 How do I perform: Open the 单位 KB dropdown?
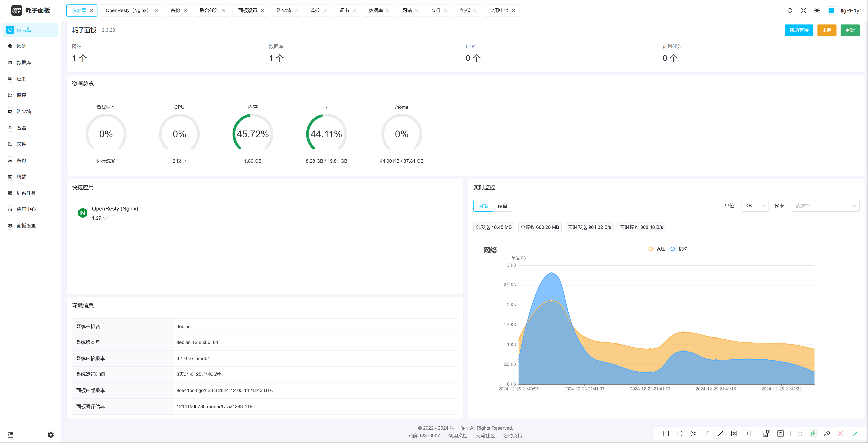point(755,206)
